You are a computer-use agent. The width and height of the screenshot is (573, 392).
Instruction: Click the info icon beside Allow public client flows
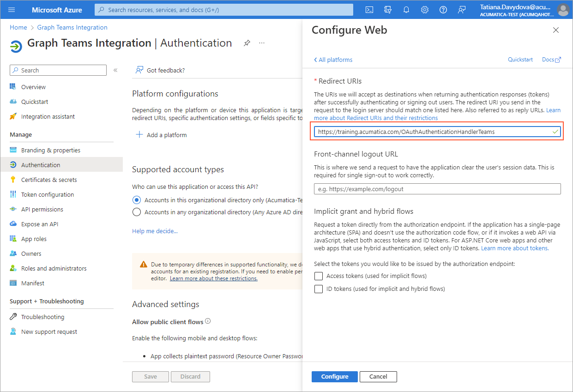(208, 321)
